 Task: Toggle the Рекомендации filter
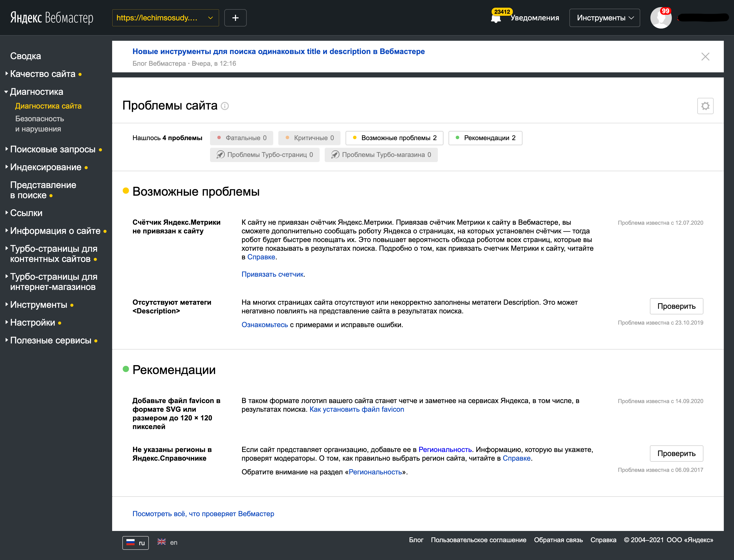485,138
